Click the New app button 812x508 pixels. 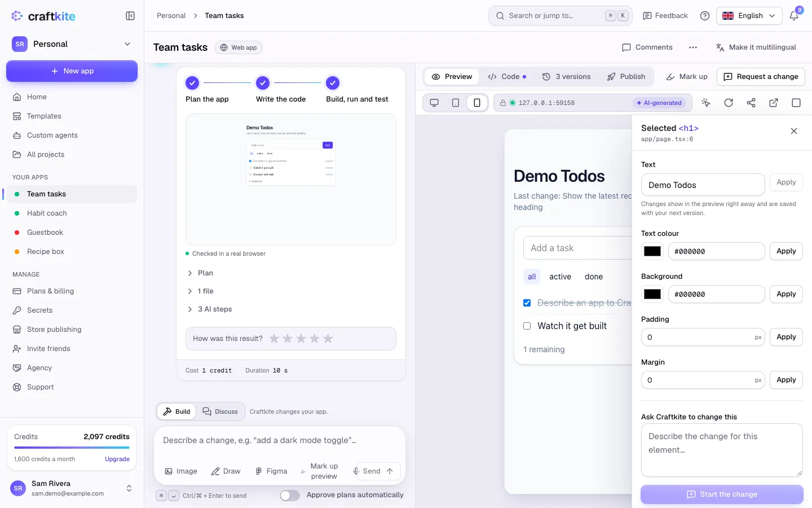[x=72, y=71]
